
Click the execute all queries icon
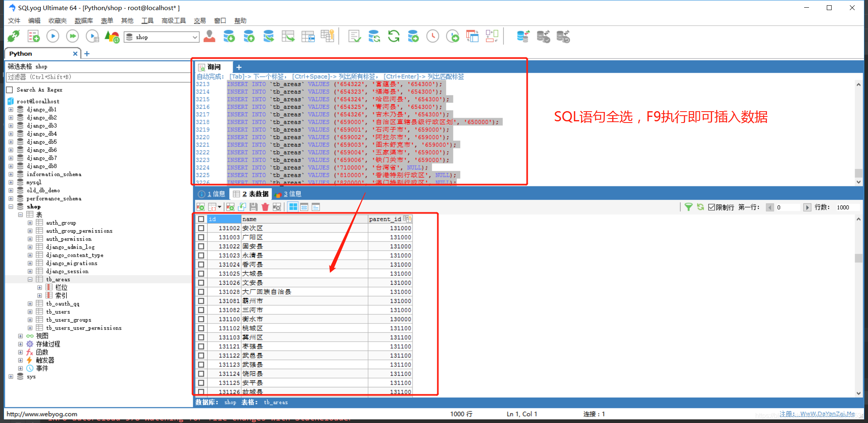pyautogui.click(x=73, y=37)
